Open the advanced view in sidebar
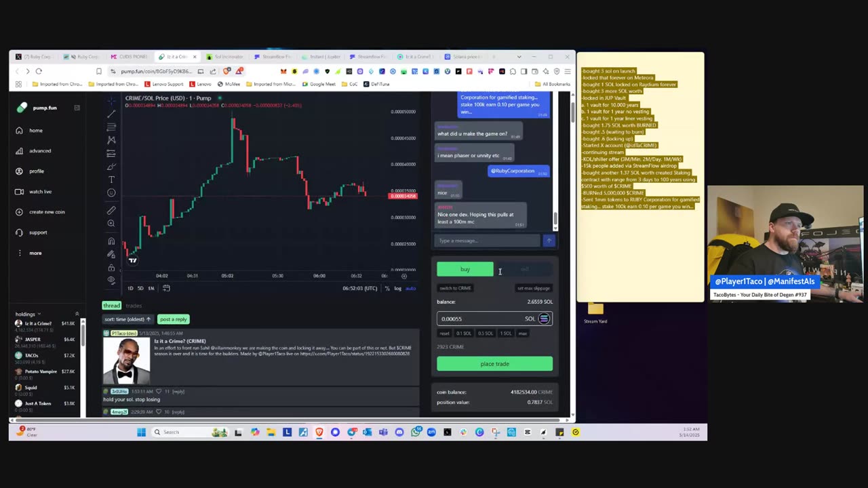The image size is (868, 488). click(34, 150)
